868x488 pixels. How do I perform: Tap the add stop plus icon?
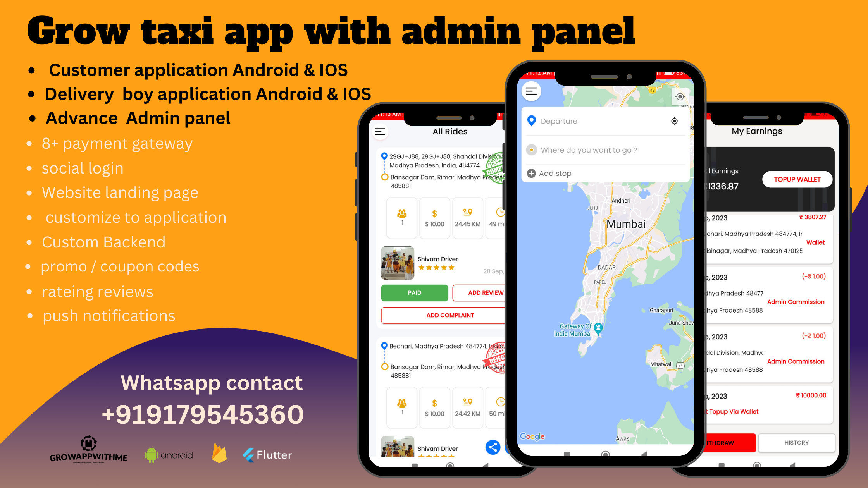tap(531, 173)
